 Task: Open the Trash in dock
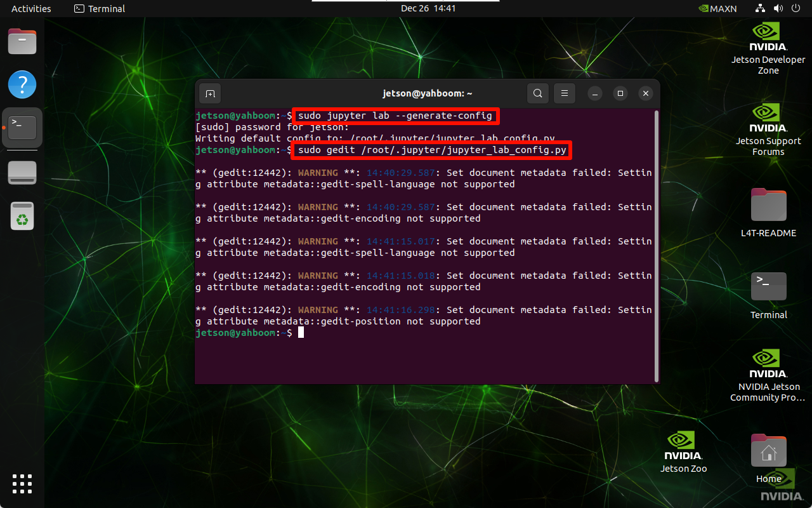pyautogui.click(x=22, y=216)
